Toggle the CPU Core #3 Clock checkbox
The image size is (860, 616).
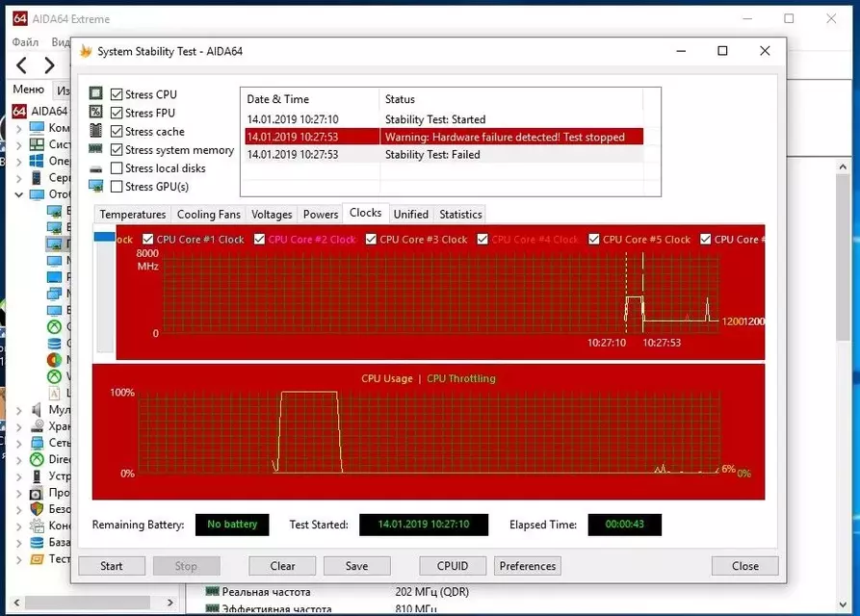pos(371,239)
